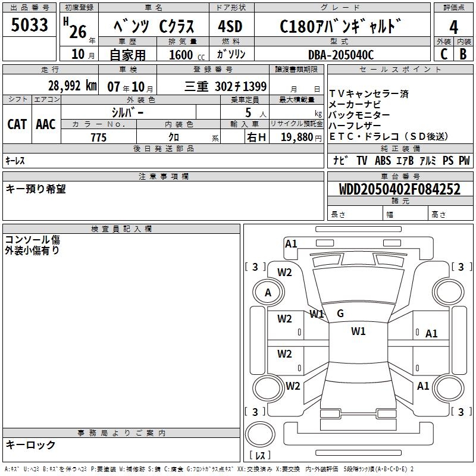Click the [レス] spare tire label
This screenshot has height=476, width=476.
coord(260,455)
